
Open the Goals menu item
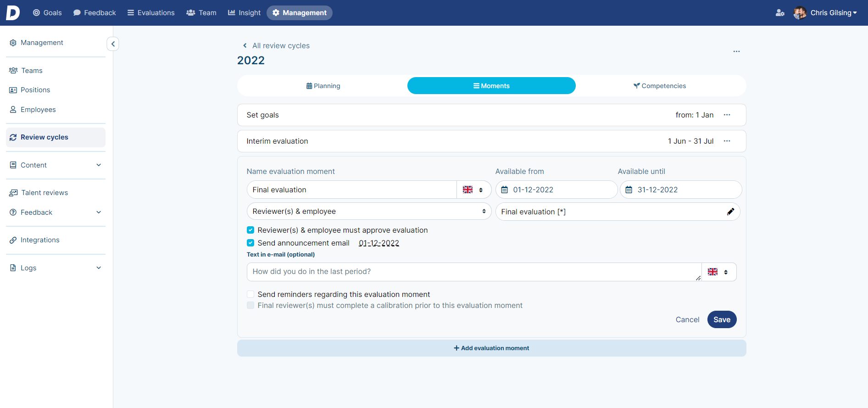(47, 13)
